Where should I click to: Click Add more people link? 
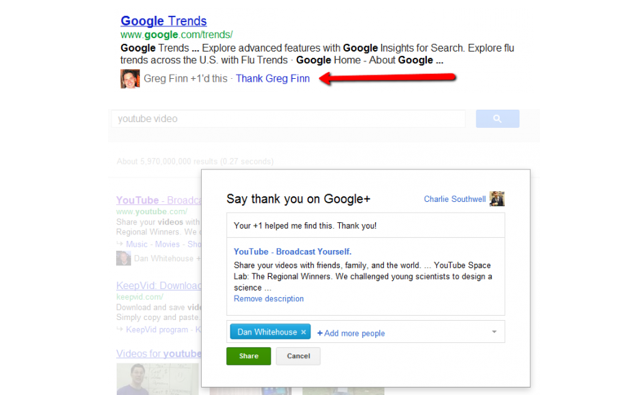pyautogui.click(x=351, y=333)
